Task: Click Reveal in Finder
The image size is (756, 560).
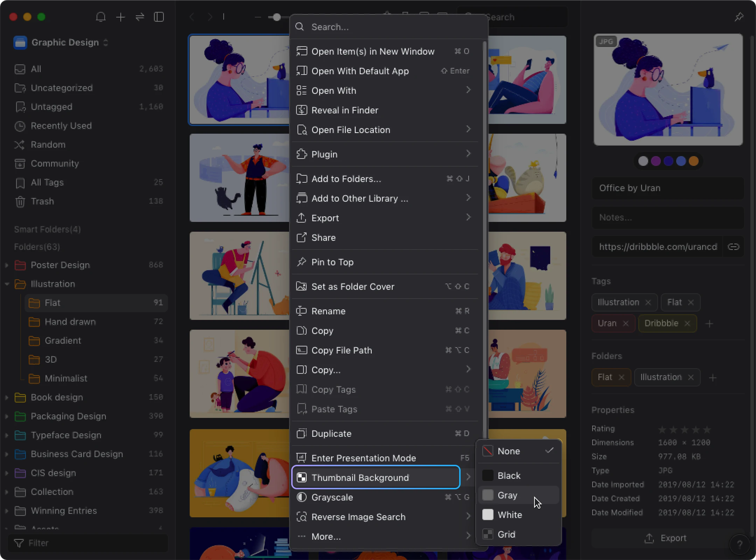Action: click(x=385, y=110)
